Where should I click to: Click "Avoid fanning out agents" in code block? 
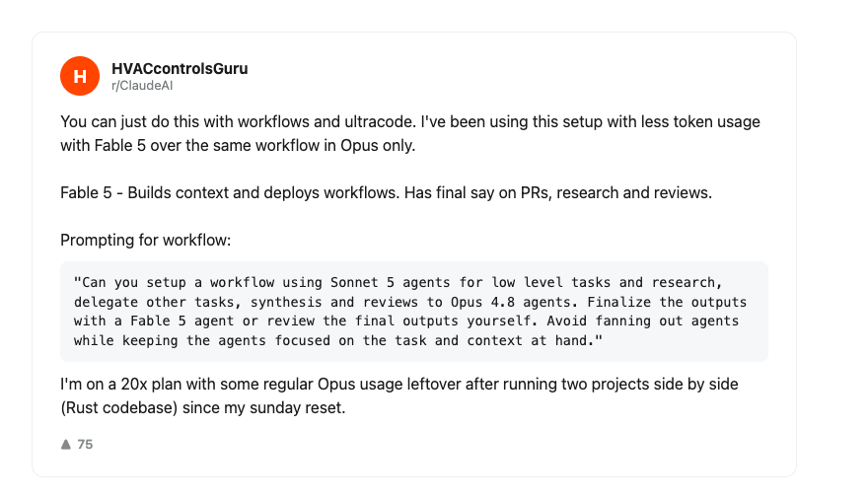pyautogui.click(x=643, y=321)
